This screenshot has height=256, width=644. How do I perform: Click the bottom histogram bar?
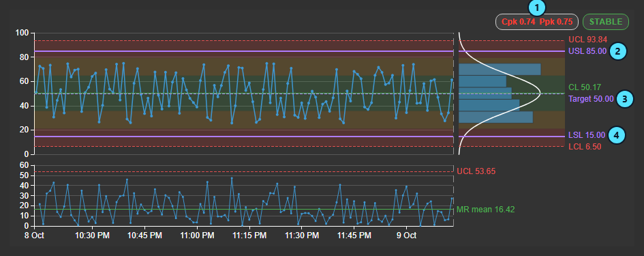[495, 117]
